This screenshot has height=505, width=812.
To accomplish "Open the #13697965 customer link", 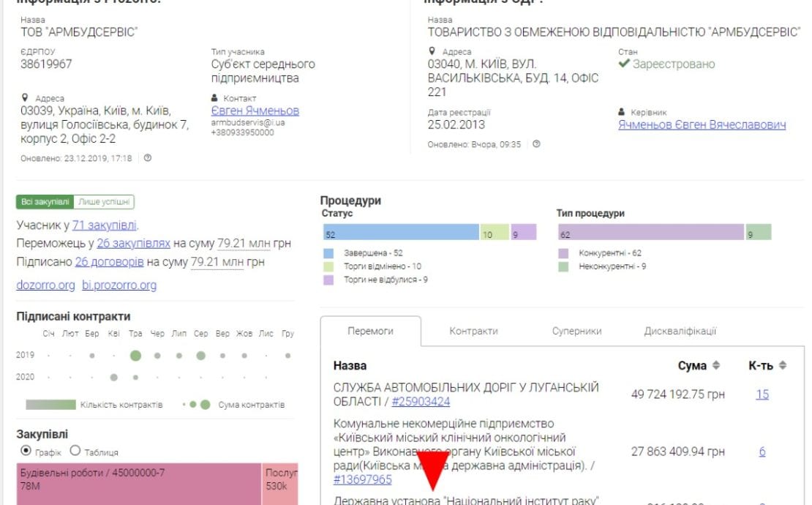I will pyautogui.click(x=363, y=479).
